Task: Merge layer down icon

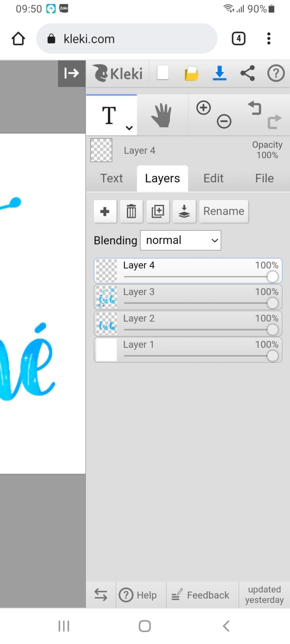Action: [x=184, y=211]
